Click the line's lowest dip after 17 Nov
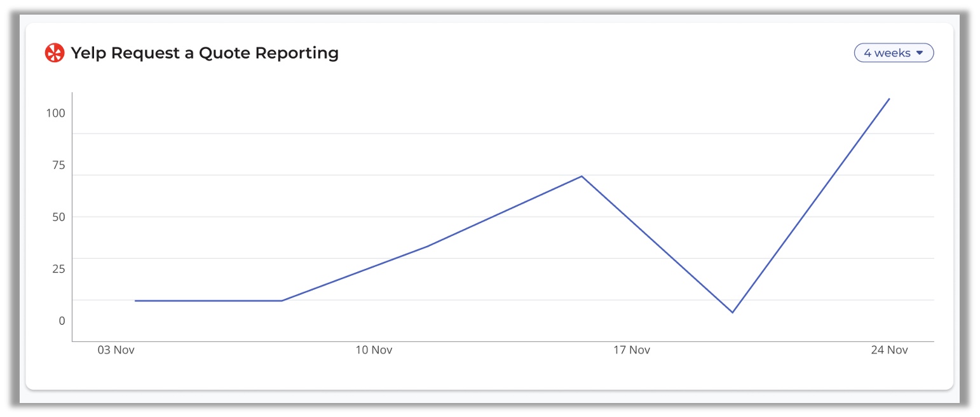 point(733,312)
